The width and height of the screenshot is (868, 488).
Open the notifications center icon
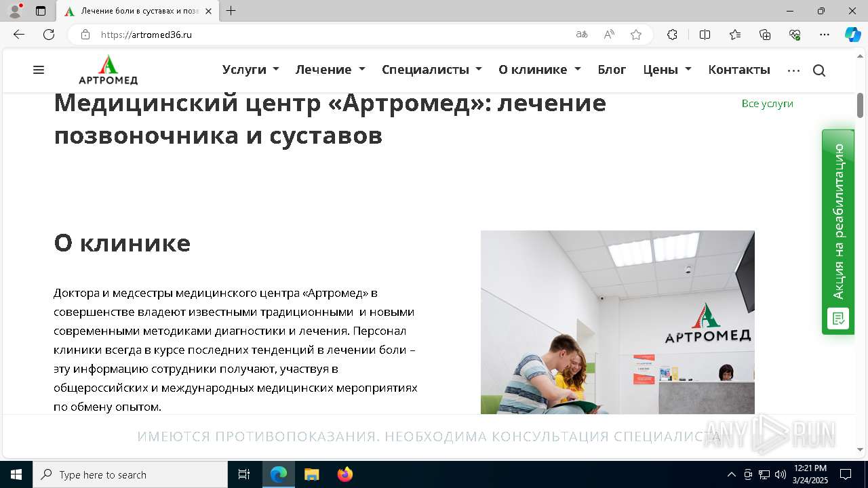(846, 474)
